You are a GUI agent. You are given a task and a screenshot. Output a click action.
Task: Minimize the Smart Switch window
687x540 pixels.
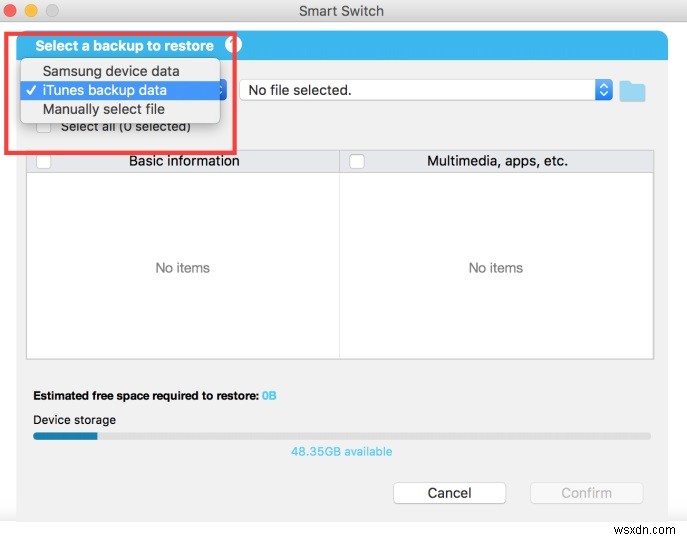point(31,10)
